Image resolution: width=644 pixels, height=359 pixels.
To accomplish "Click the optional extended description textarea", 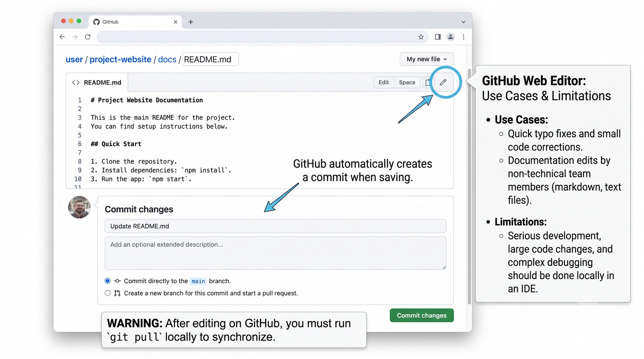I will click(275, 253).
